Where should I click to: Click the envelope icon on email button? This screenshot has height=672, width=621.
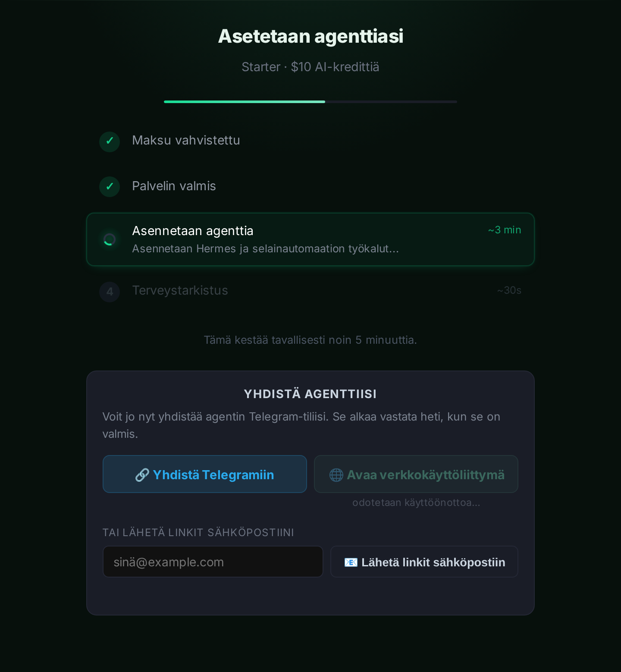pyautogui.click(x=351, y=562)
